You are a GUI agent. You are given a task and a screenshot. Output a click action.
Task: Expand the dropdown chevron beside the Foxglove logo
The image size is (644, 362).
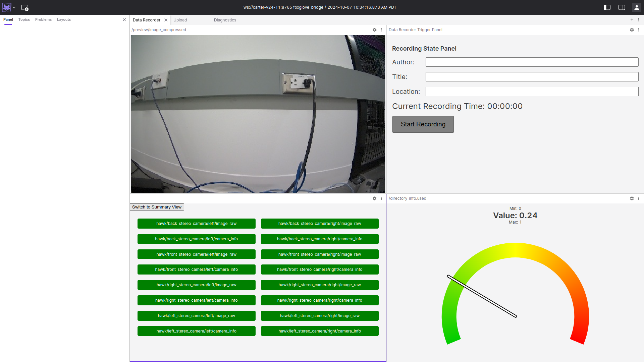click(x=14, y=7)
